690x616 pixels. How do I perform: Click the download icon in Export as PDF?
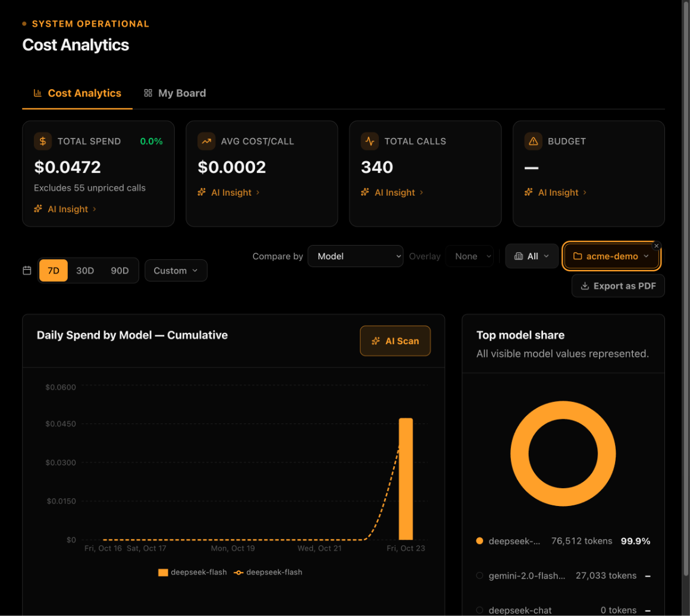(x=584, y=286)
